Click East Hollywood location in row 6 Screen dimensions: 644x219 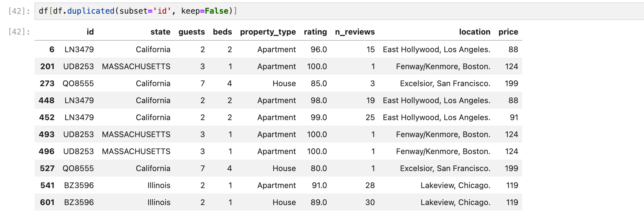(x=437, y=49)
